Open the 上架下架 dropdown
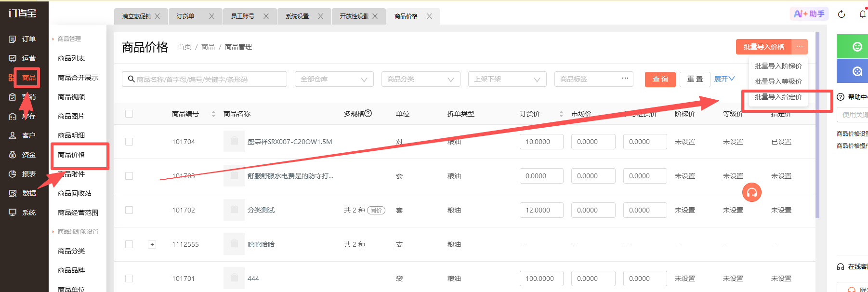The width and height of the screenshot is (868, 292). pos(507,79)
